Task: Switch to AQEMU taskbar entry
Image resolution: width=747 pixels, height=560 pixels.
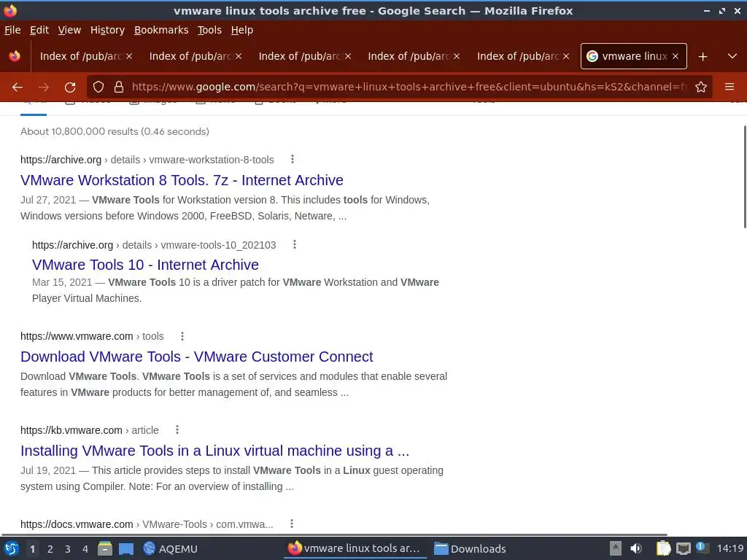Action: coord(171,548)
